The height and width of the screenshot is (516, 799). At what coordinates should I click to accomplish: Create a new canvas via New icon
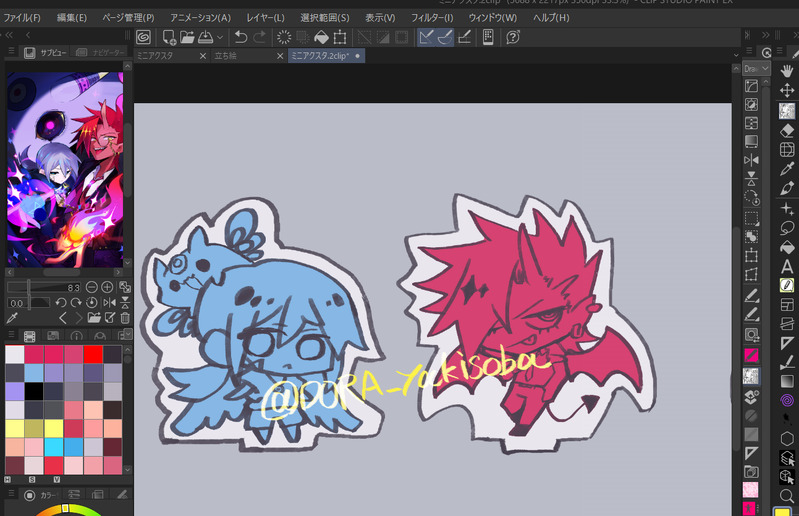pos(169,37)
